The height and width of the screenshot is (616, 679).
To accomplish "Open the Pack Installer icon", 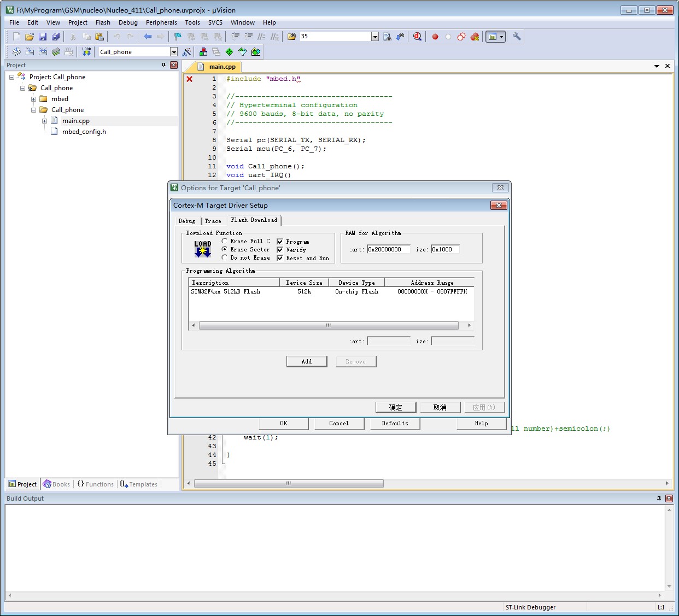I will [x=256, y=52].
